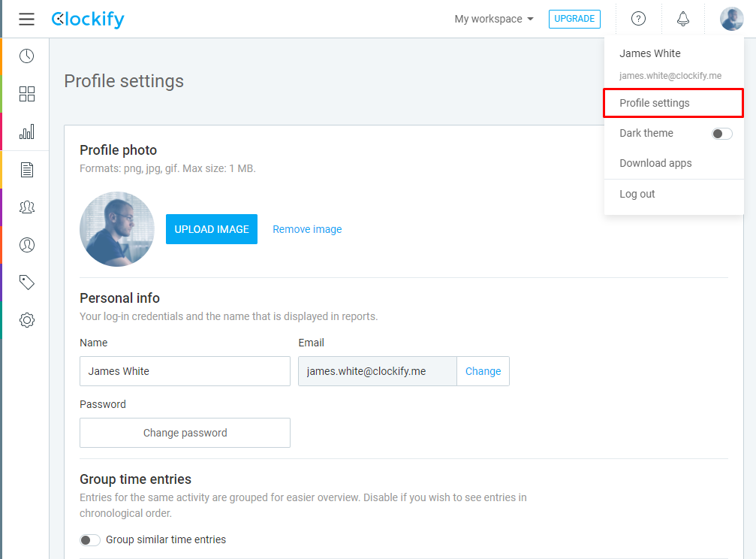Open the Team people icon
This screenshot has width=756, height=559.
pos(26,207)
